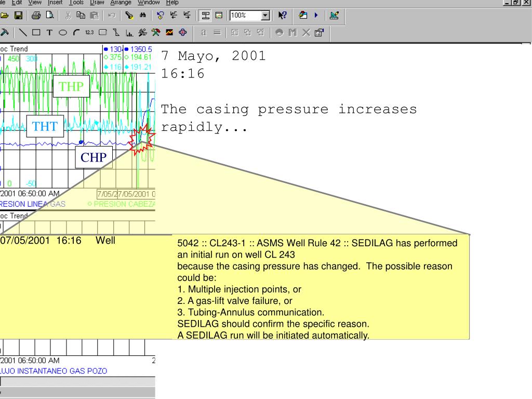Viewport: 532px width, 399px height.
Task: Click the What's This help pointer icon
Action: click(282, 15)
